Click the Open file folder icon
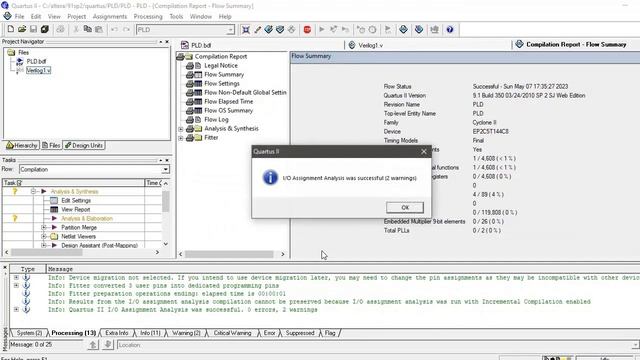This screenshot has width=640, height=360. point(22,29)
